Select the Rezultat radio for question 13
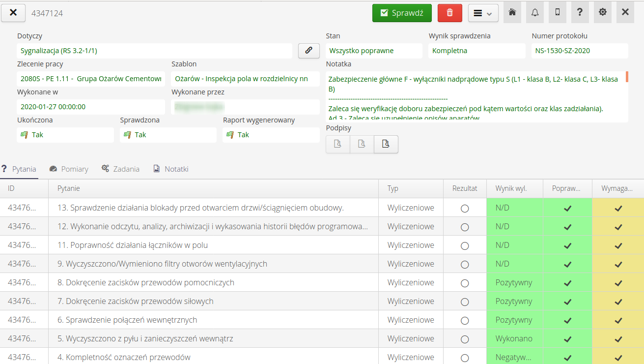Image resolution: width=644 pixels, height=364 pixels. [465, 208]
